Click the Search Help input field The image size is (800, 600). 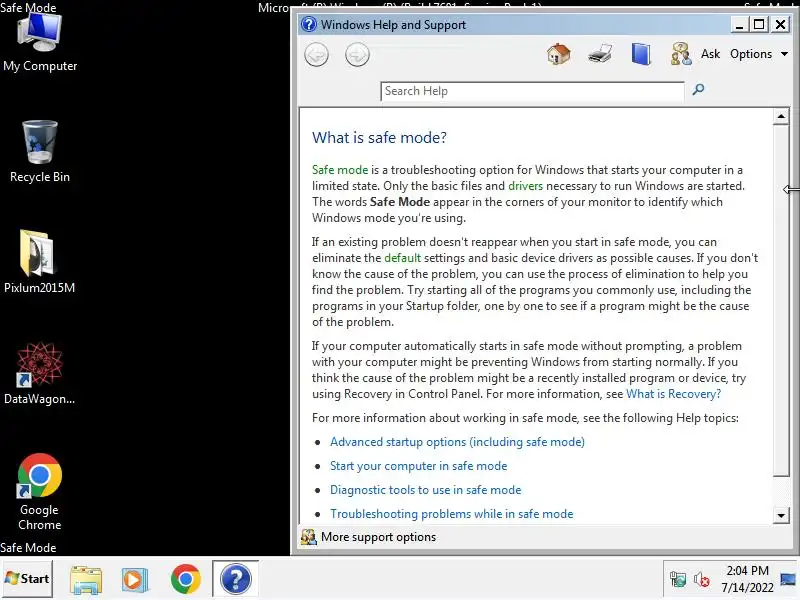coord(532,91)
